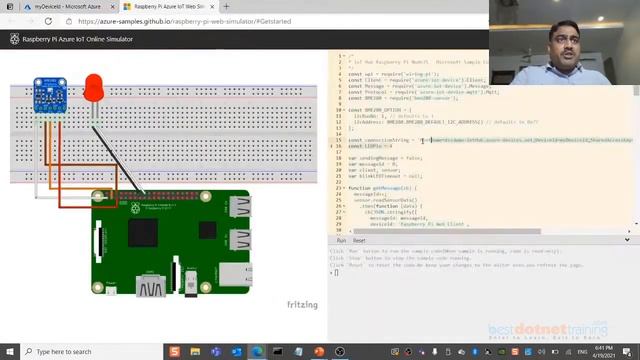
Task: Open PowerPoint from the taskbar
Action: 319,351
